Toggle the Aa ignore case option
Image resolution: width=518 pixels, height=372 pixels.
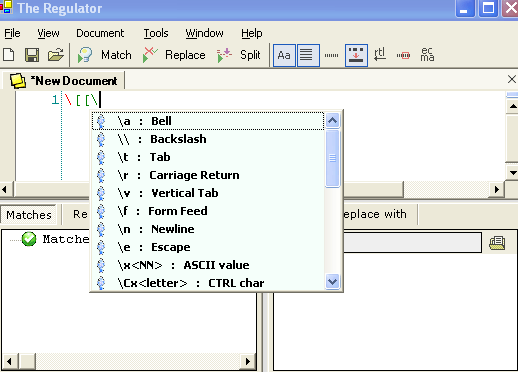pos(284,55)
